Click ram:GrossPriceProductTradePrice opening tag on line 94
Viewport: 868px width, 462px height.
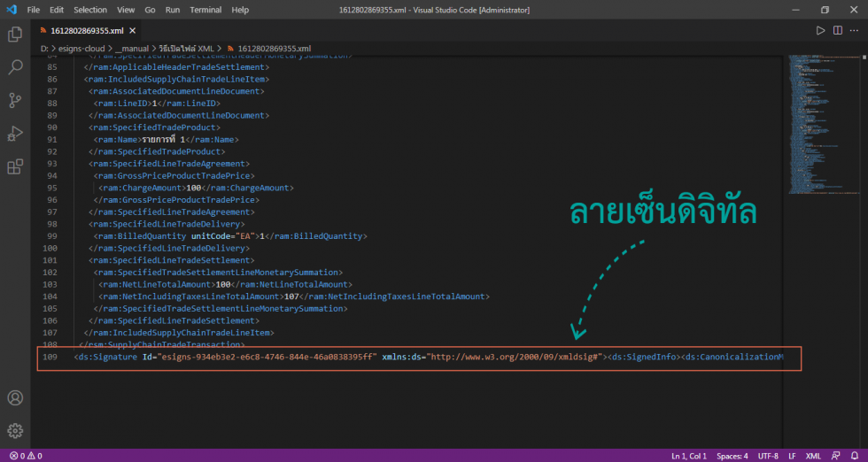(x=174, y=176)
